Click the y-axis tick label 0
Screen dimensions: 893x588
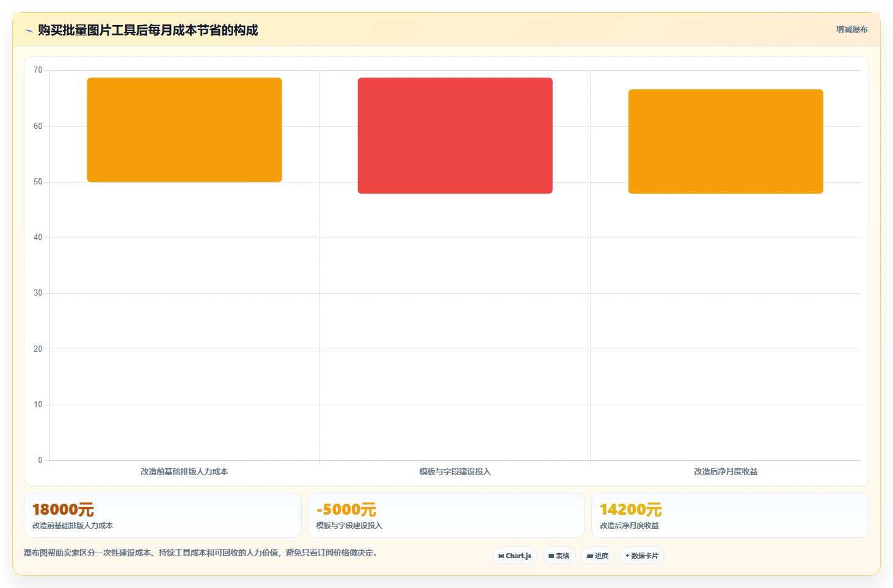click(x=40, y=460)
